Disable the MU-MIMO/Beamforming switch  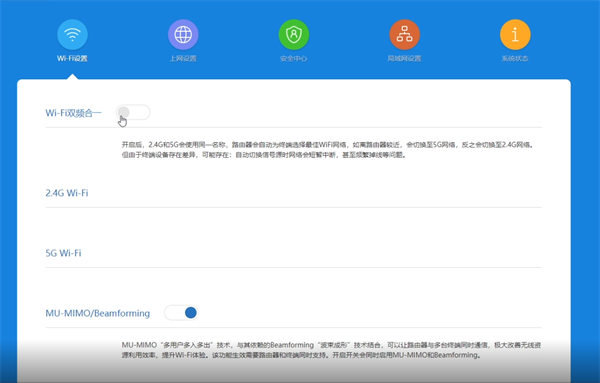tap(181, 313)
